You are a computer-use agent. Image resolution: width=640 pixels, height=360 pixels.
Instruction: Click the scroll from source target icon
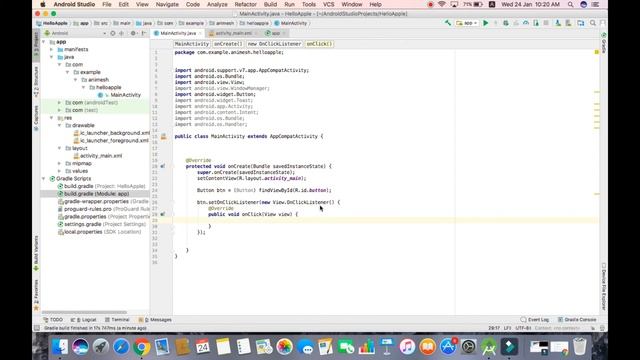(113, 33)
